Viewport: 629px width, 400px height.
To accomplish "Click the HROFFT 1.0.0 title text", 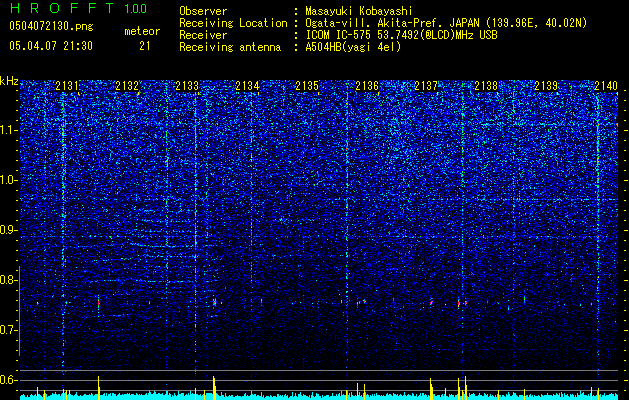I will [x=78, y=8].
